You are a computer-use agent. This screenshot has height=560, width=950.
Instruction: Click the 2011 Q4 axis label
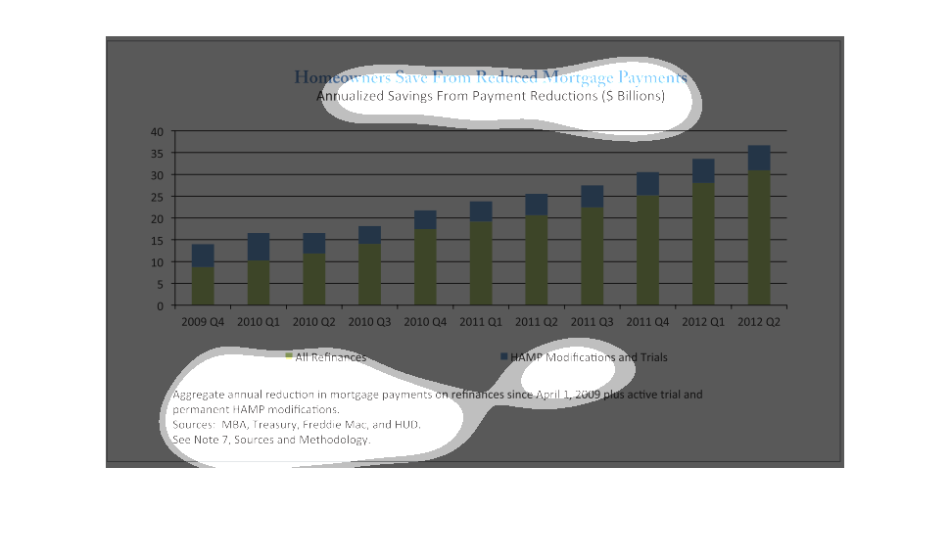[647, 322]
